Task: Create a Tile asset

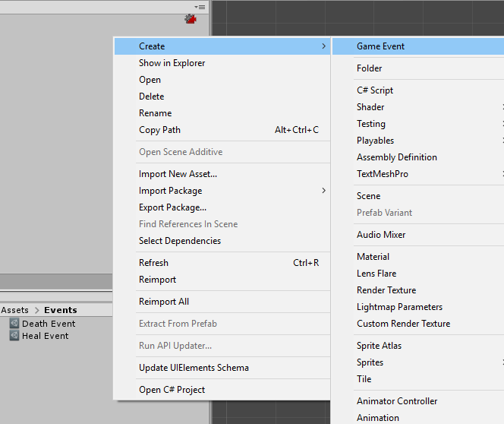Action: coord(418,379)
